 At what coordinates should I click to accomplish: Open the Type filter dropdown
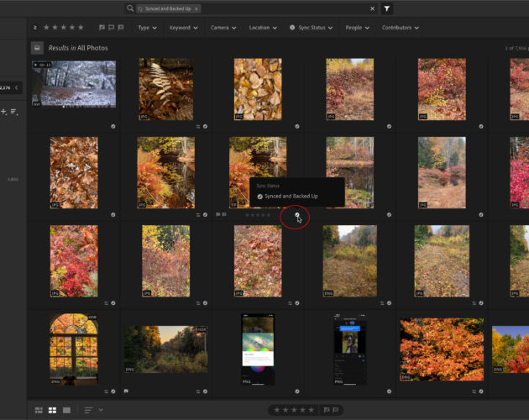click(147, 28)
